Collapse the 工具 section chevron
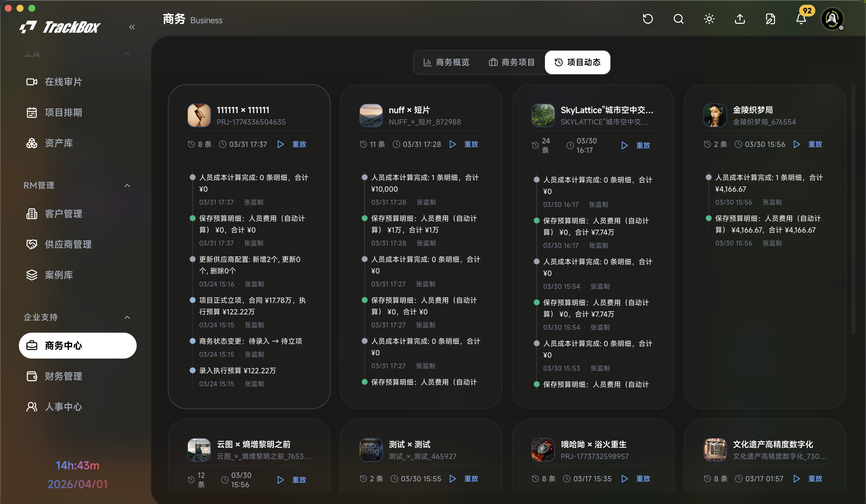This screenshot has width=866, height=504. pyautogui.click(x=127, y=54)
